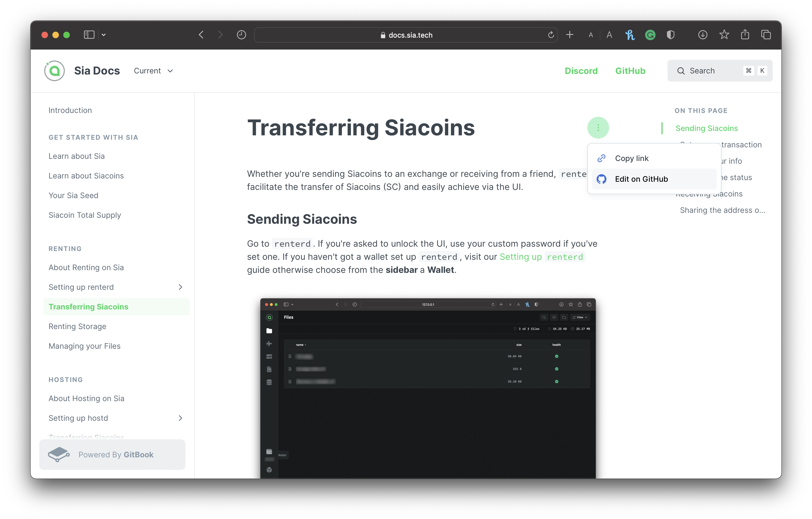Click the Safari sidebar toggle icon

click(x=89, y=35)
